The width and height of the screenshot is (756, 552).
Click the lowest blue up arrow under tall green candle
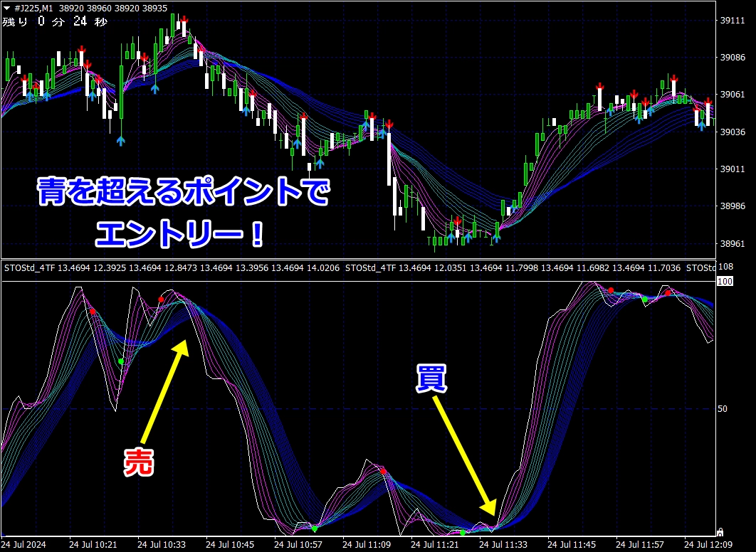pos(120,141)
